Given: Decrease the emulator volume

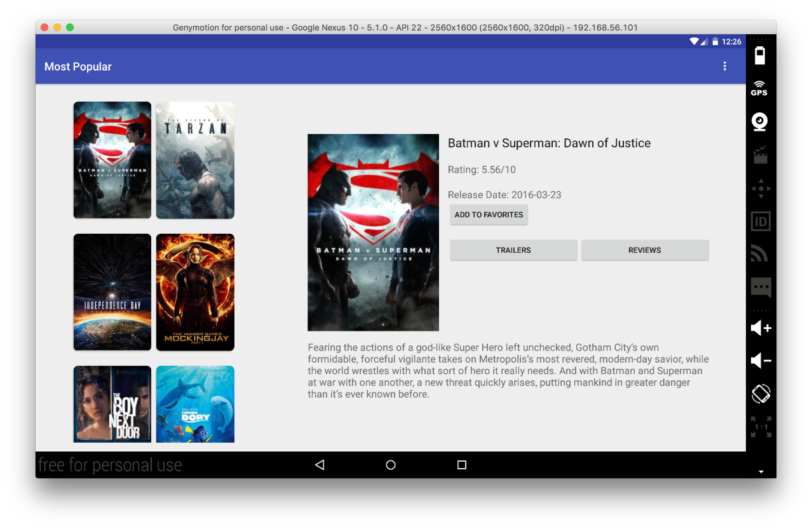Looking at the screenshot, I should [761, 360].
